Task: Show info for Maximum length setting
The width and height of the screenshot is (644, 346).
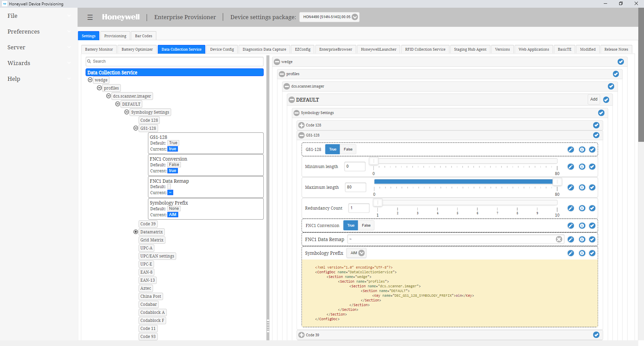Action: [x=582, y=187]
